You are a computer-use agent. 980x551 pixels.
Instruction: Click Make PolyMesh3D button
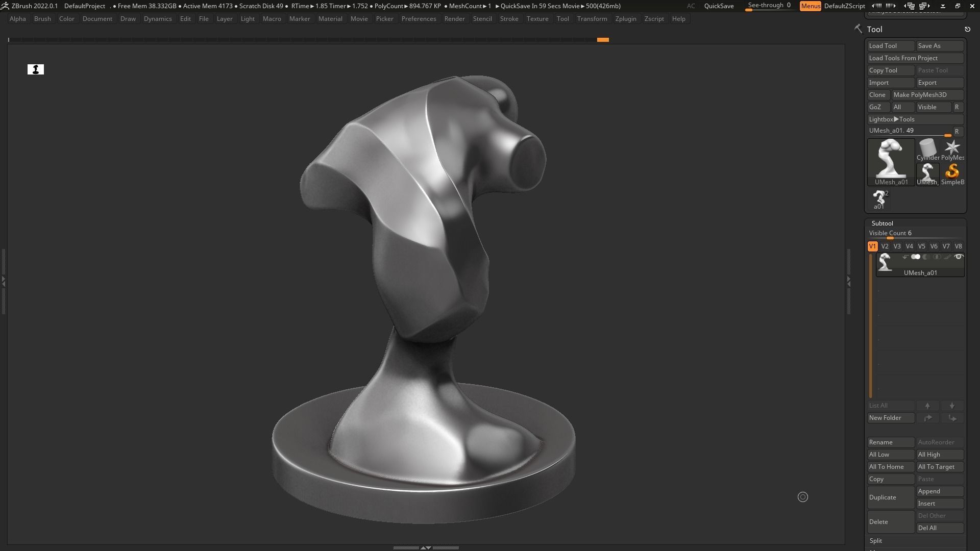point(928,95)
